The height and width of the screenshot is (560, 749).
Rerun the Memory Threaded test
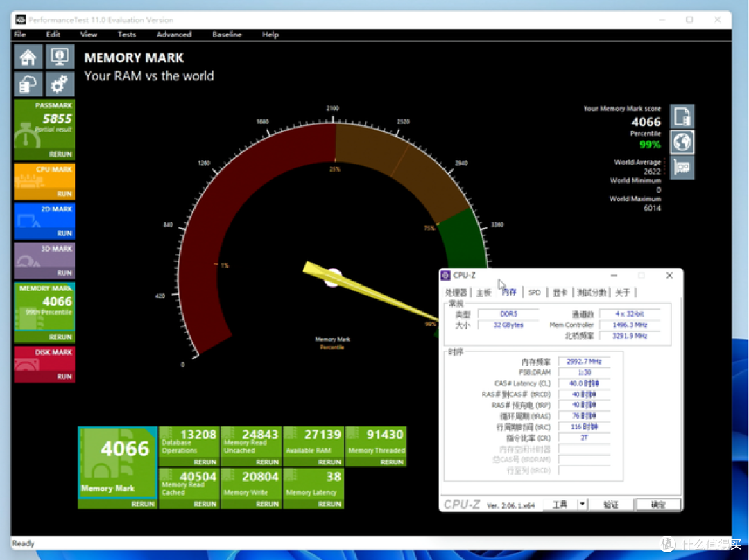click(x=392, y=462)
